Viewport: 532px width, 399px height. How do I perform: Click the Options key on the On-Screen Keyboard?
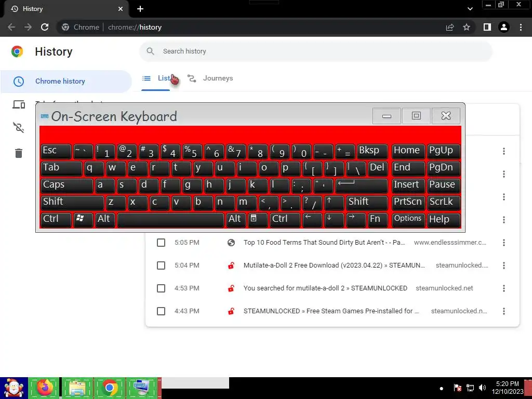click(x=408, y=220)
